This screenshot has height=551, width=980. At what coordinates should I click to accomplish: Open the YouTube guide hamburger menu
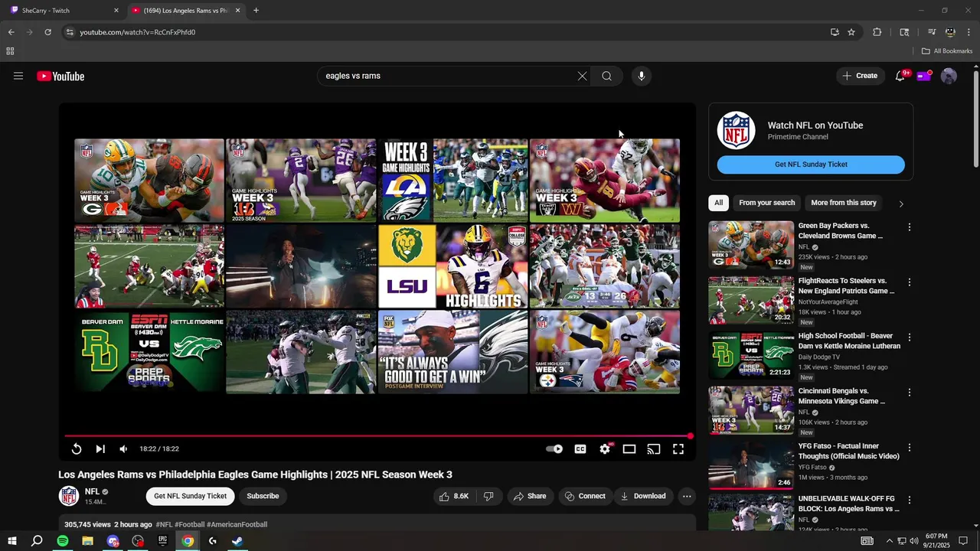point(18,76)
